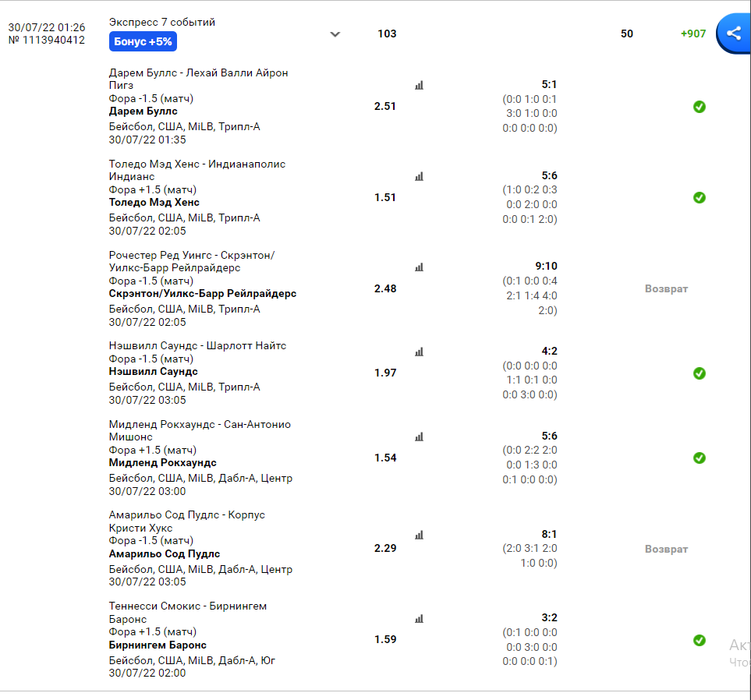Click green win checkmark for Мидленд Рокхаундс bet
The width and height of the screenshot is (751, 700).
coord(700,458)
